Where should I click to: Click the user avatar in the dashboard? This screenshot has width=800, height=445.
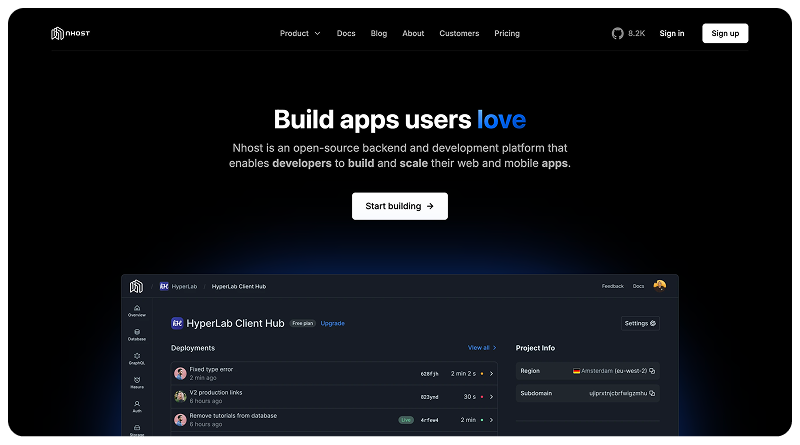pos(660,285)
